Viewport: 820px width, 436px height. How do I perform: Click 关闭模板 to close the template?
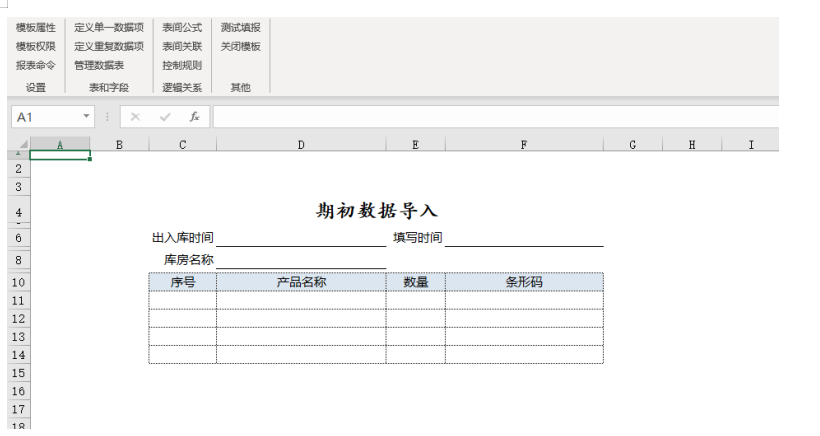click(x=240, y=46)
